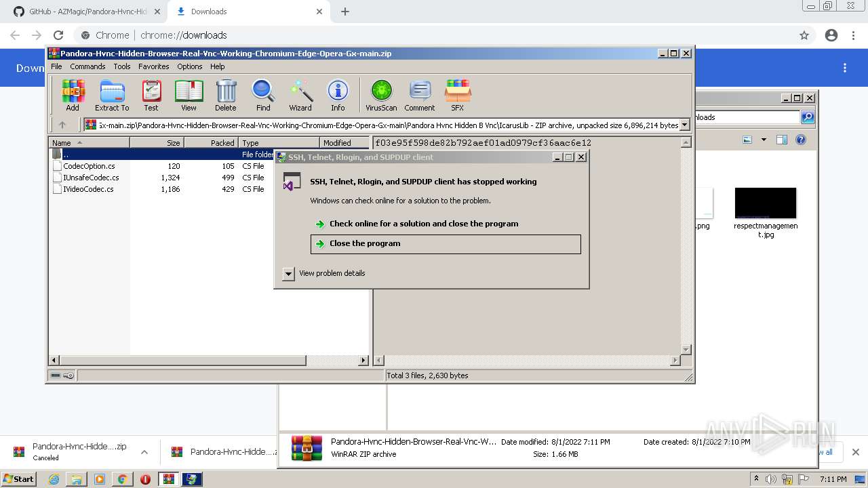Image resolution: width=868 pixels, height=488 pixels.
Task: Open menu arrow for canceled Pandora download
Action: 144,452
